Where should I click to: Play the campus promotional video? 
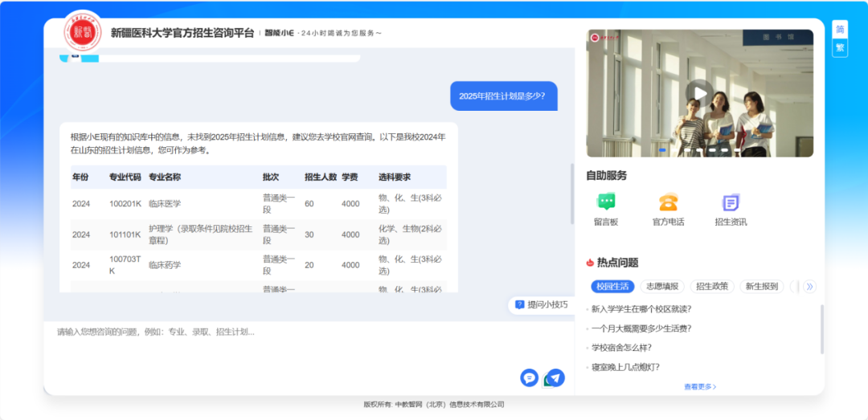700,93
